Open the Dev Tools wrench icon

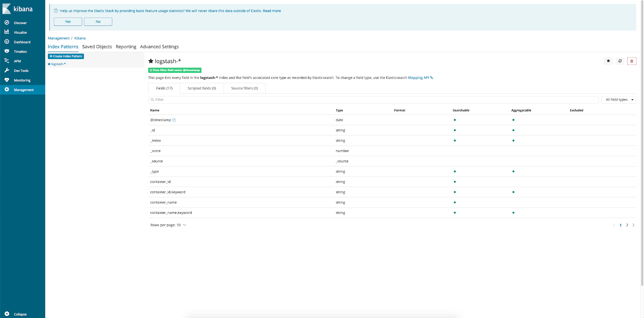[7, 70]
